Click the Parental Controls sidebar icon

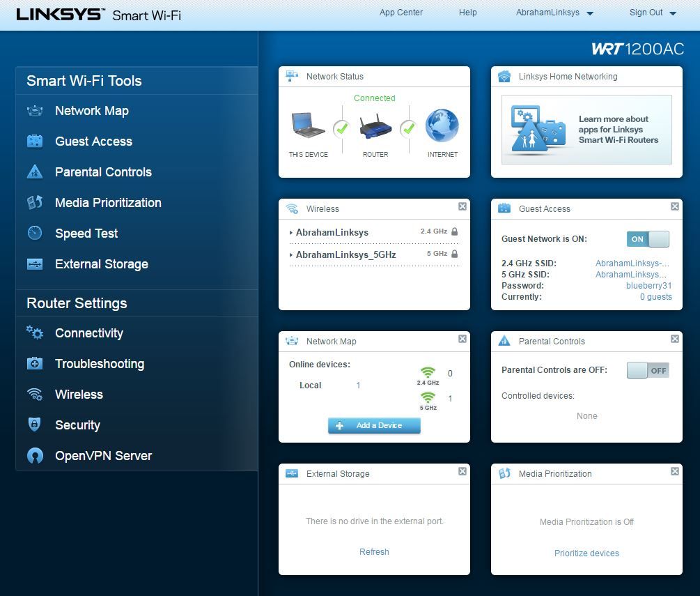36,172
